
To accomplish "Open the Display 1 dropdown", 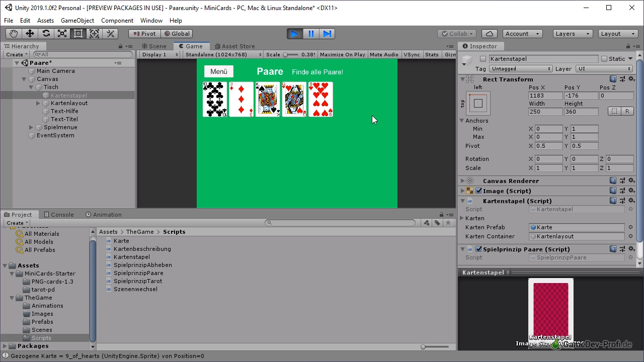I will pyautogui.click(x=159, y=54).
